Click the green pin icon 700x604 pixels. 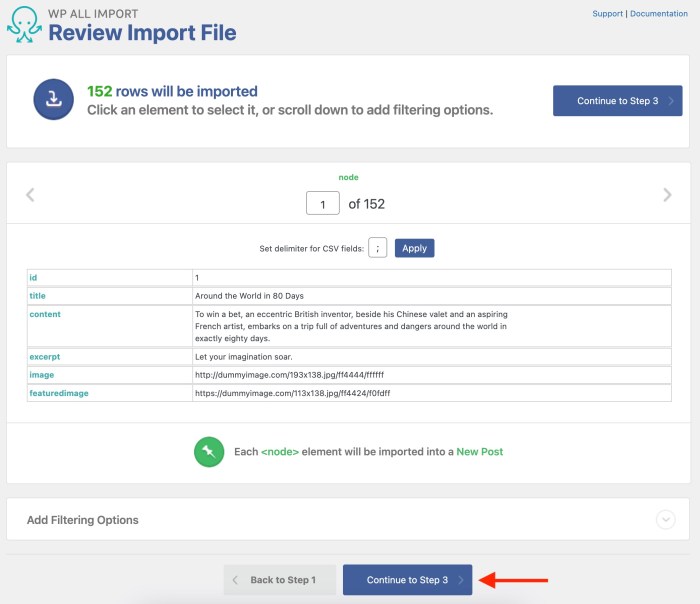[209, 452]
